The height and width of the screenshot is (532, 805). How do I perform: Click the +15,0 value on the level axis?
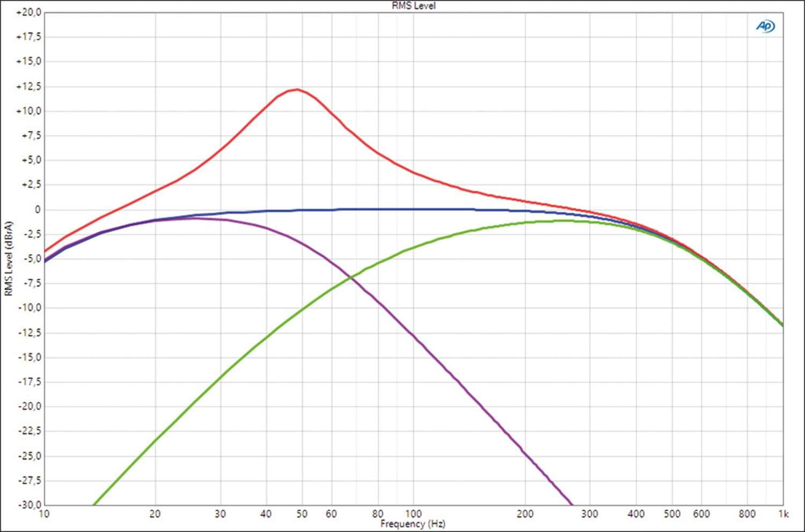coord(28,62)
